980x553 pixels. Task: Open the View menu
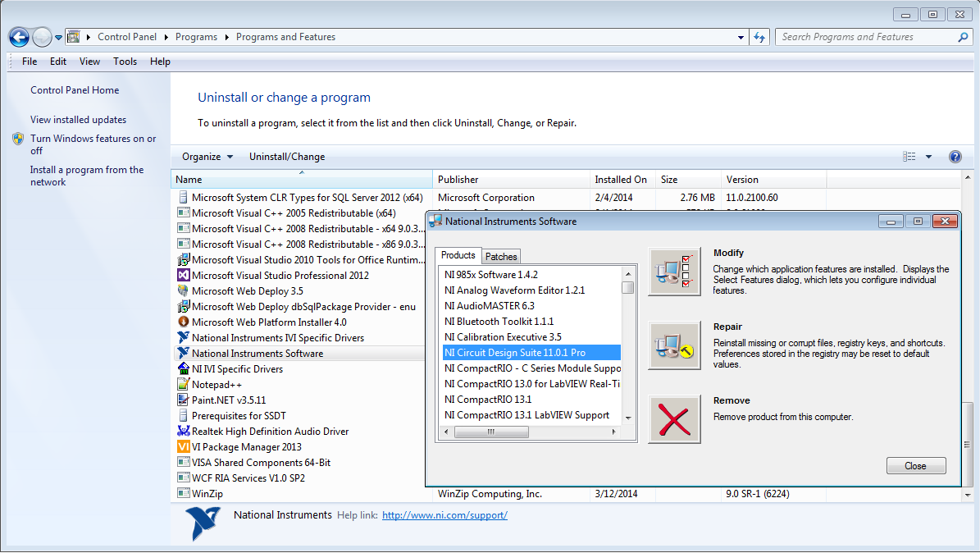coord(89,62)
